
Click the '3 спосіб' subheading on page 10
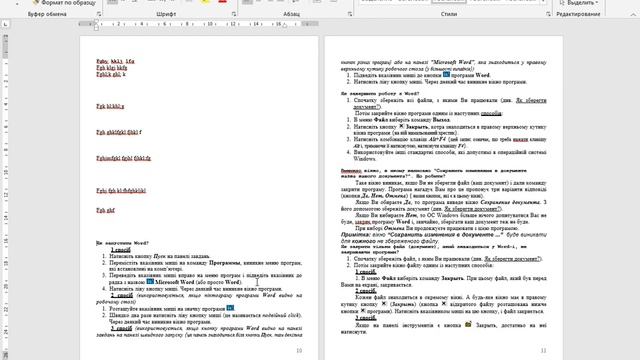coord(122,328)
